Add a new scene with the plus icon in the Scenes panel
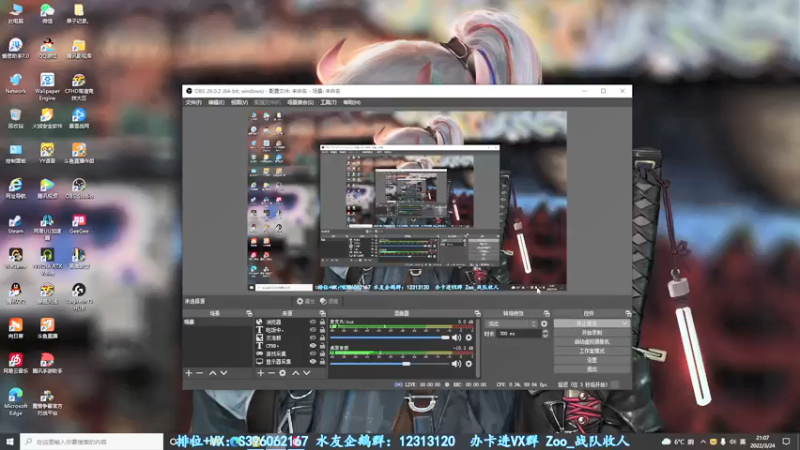800x450 pixels. pos(189,373)
